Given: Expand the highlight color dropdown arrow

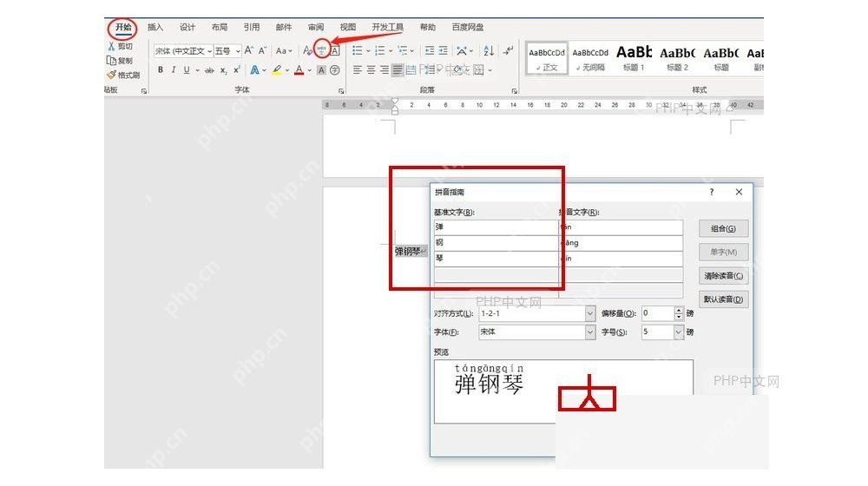Looking at the screenshot, I should click(286, 70).
